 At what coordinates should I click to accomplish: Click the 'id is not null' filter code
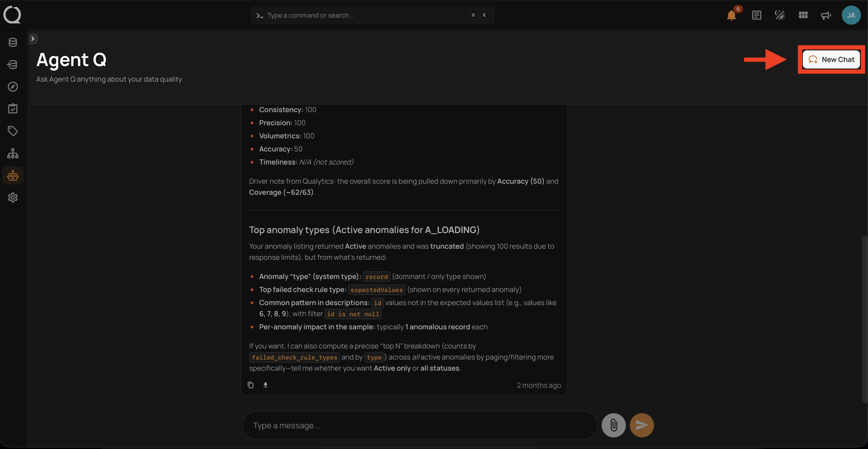coord(353,314)
